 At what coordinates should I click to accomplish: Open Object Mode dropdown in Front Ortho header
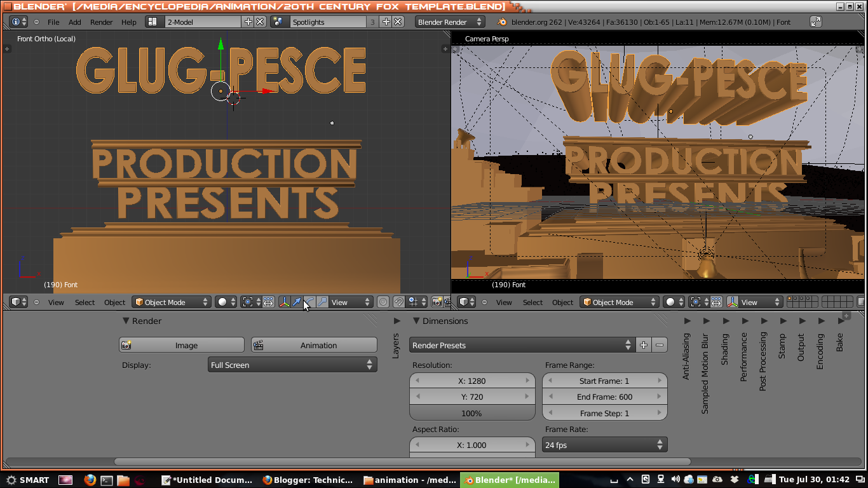pyautogui.click(x=172, y=302)
